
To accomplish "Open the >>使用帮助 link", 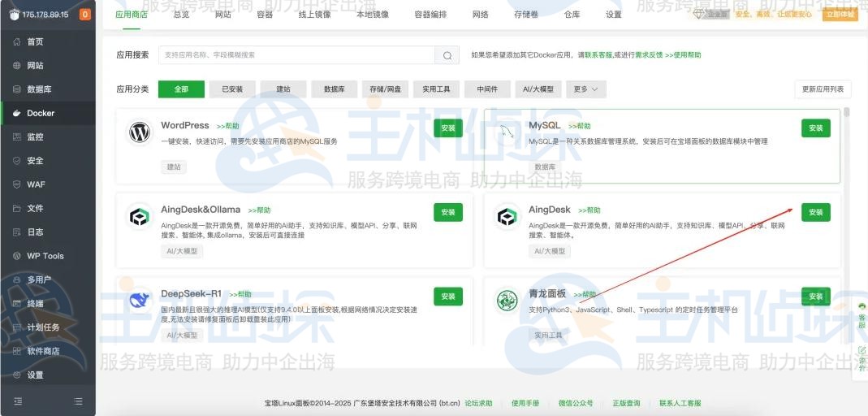I will [x=683, y=54].
